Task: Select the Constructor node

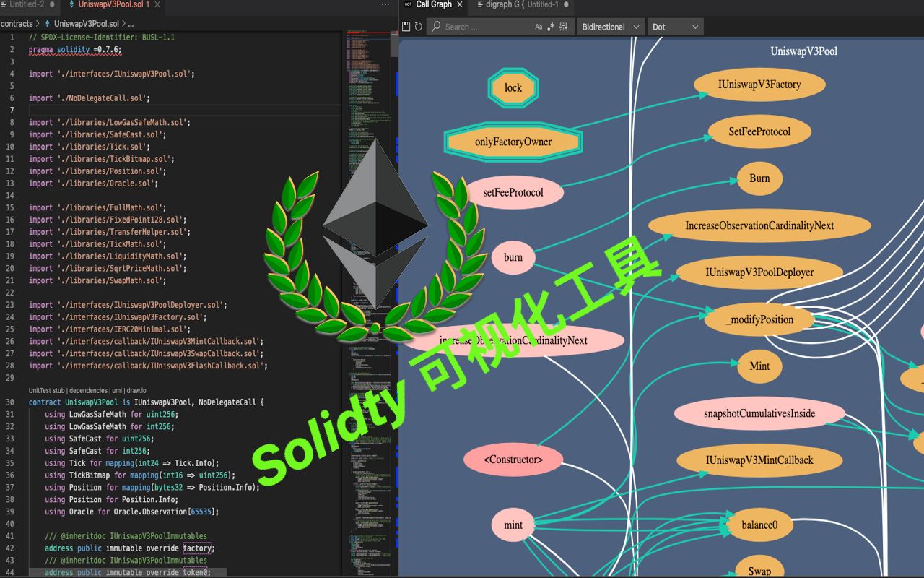Action: tap(513, 460)
